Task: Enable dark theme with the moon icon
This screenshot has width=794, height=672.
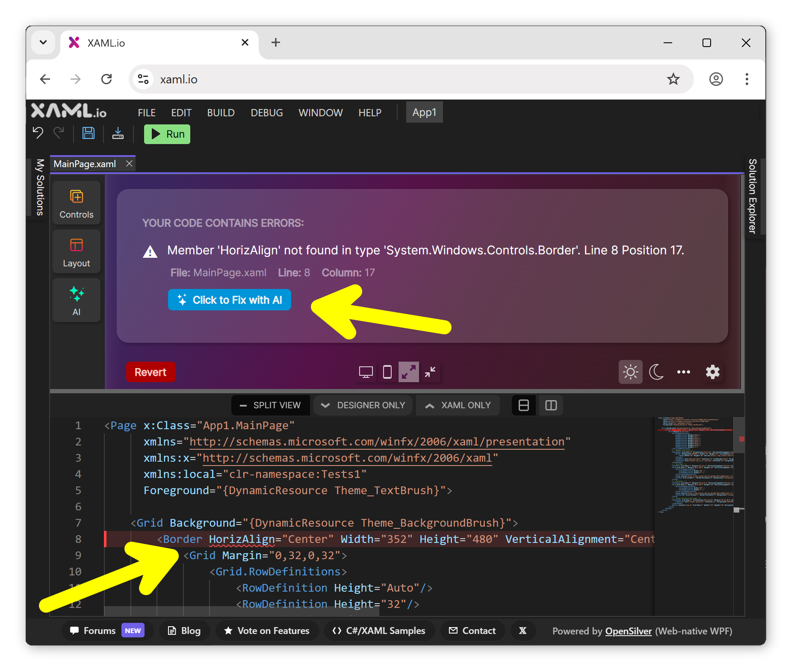Action: 656,372
